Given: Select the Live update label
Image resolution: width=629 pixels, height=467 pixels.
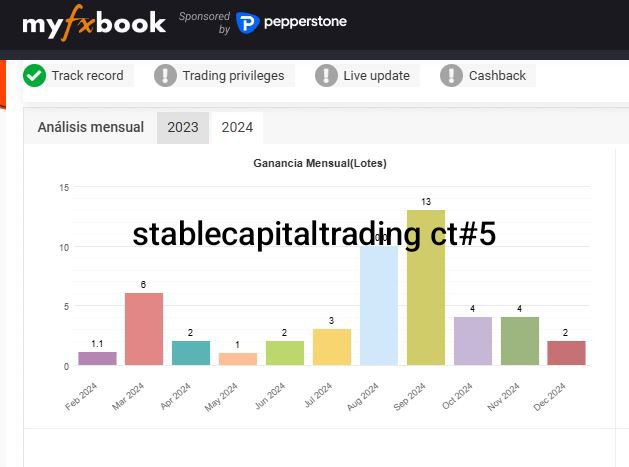Looking at the screenshot, I should pos(376,75).
